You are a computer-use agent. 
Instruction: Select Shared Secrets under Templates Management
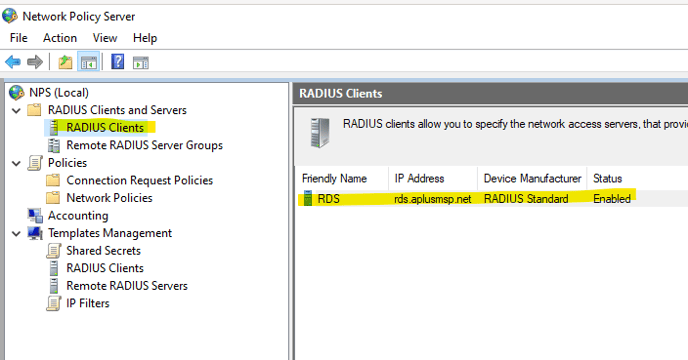tap(104, 251)
